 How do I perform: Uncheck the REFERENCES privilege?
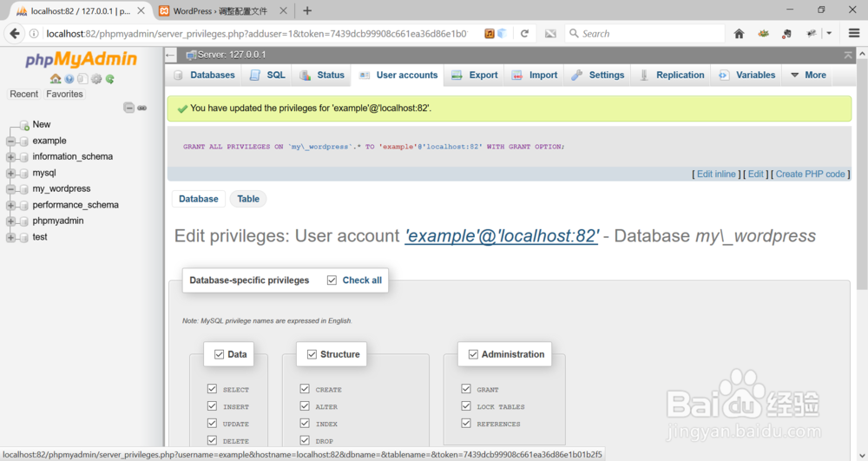466,424
